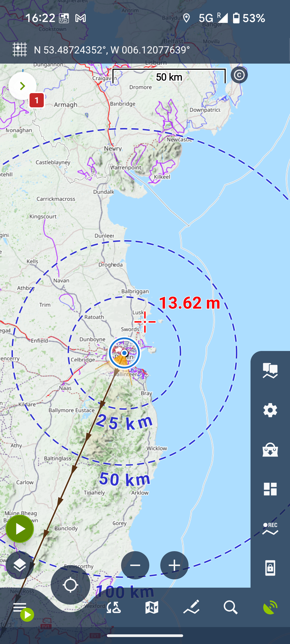
Task: Open the route planner icon
Action: point(113,608)
